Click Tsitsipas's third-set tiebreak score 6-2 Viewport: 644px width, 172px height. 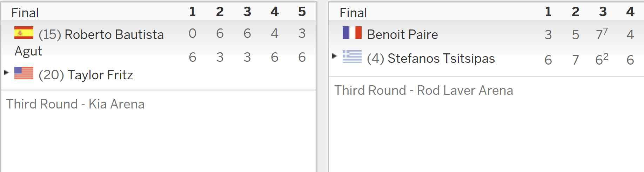[602, 59]
